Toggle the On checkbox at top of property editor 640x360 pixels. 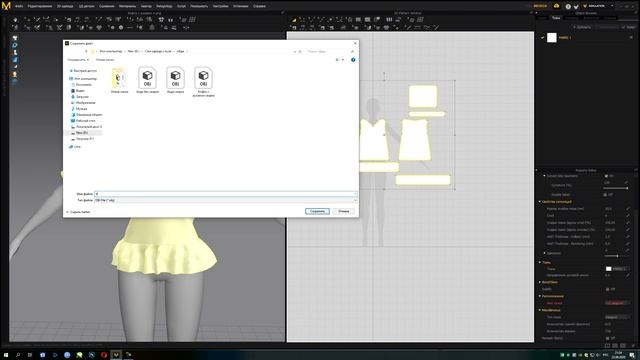[606, 176]
